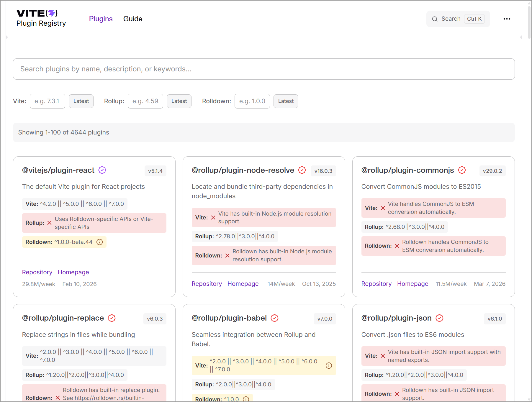
Task: Click the @vitejs/plugin-react title
Action: tap(58, 170)
